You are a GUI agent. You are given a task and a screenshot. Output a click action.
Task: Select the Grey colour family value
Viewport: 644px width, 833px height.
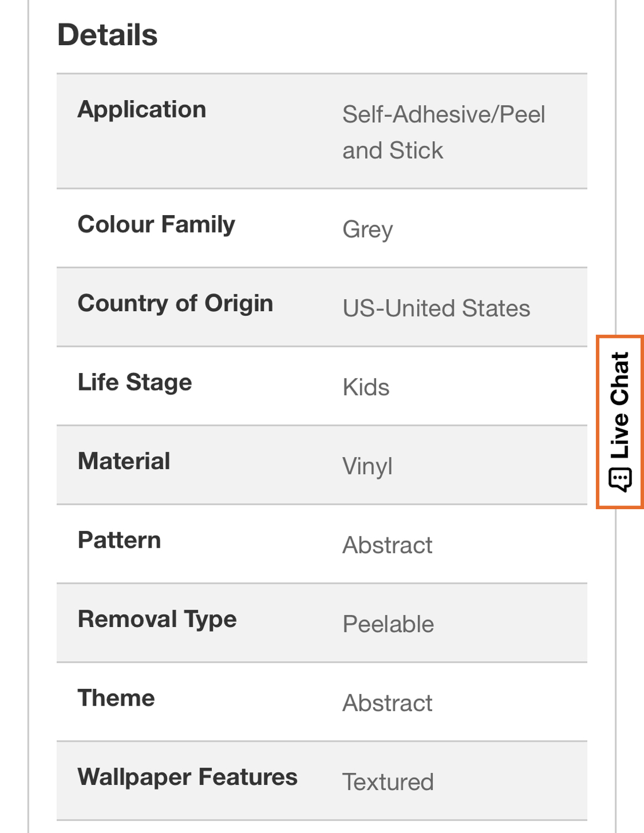pyautogui.click(x=367, y=230)
